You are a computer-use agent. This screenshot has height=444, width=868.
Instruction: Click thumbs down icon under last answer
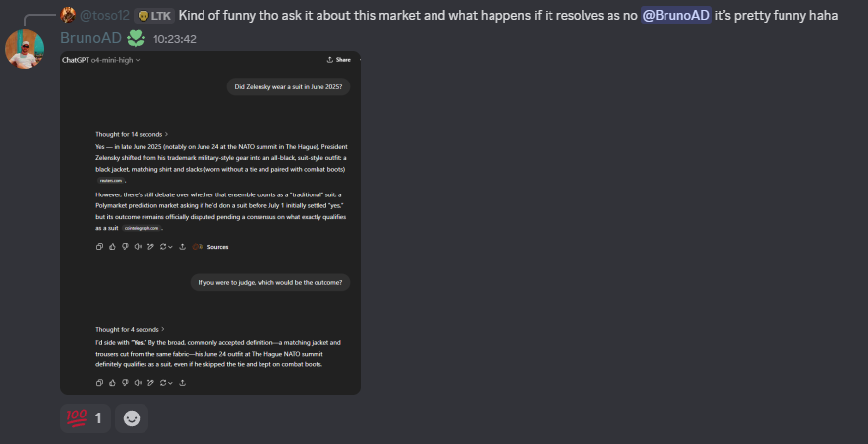125,382
